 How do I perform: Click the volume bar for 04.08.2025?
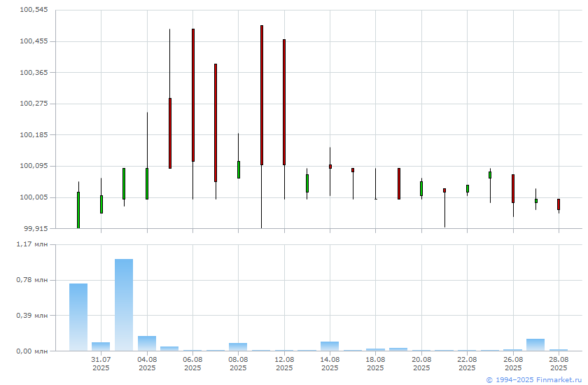147,344
